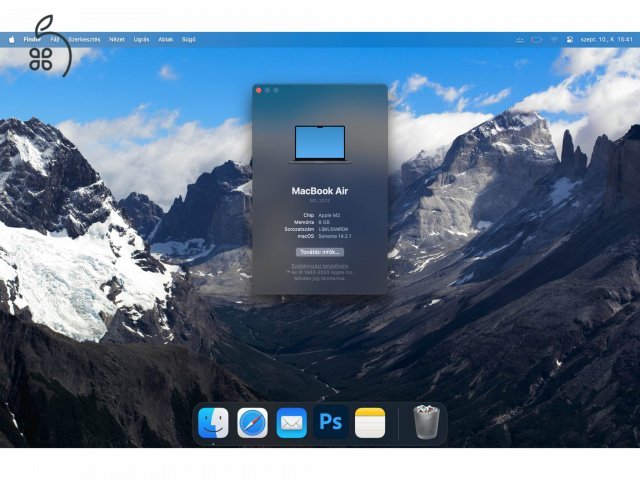Viewport: 640px width, 480px height.
Task: Click the Apple M2 chip value
Action: [x=329, y=215]
